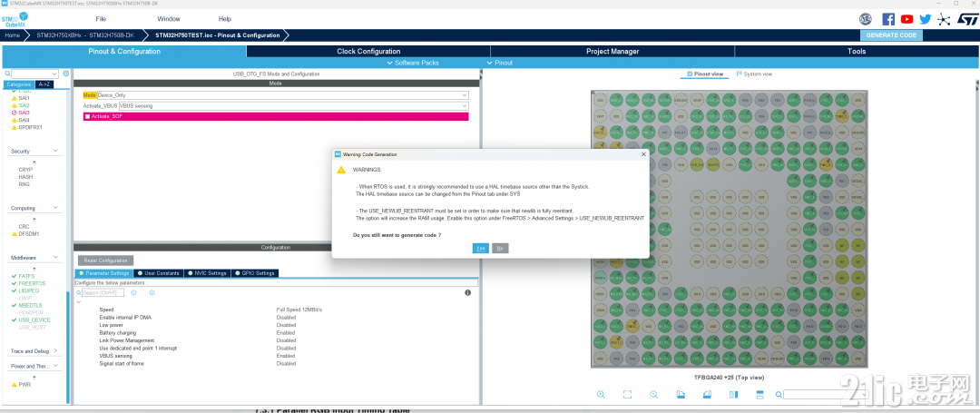Screen dimensions: 980x413
Task: Collapse the Power and Thermal category
Action: pos(55,366)
